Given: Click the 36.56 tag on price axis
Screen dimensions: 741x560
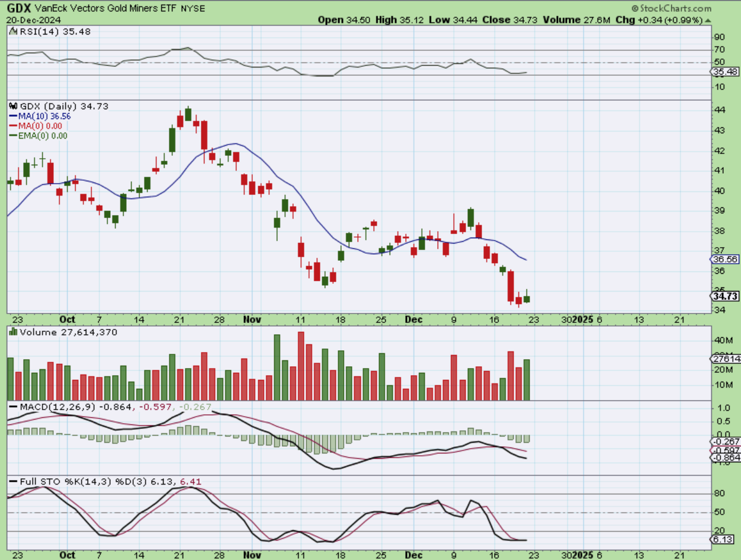Looking at the screenshot, I should 724,260.
